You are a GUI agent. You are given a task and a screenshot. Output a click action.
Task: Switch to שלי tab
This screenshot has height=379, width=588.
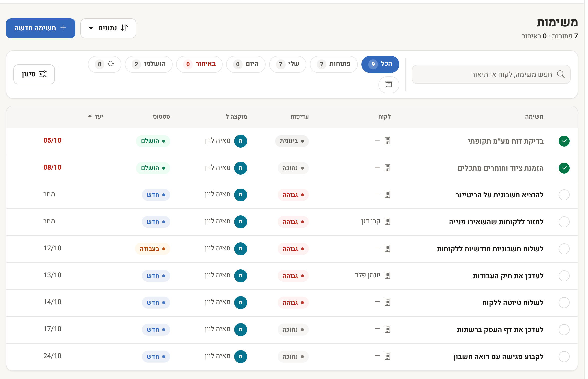click(288, 64)
